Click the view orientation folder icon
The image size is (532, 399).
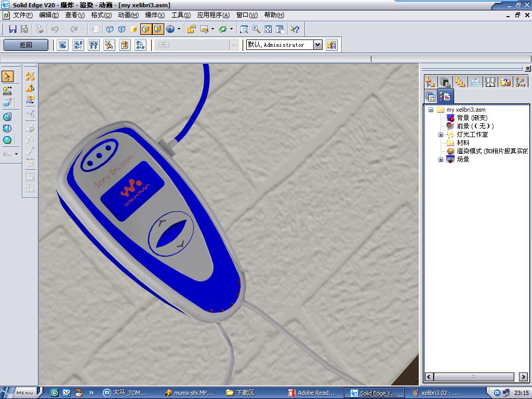click(191, 29)
